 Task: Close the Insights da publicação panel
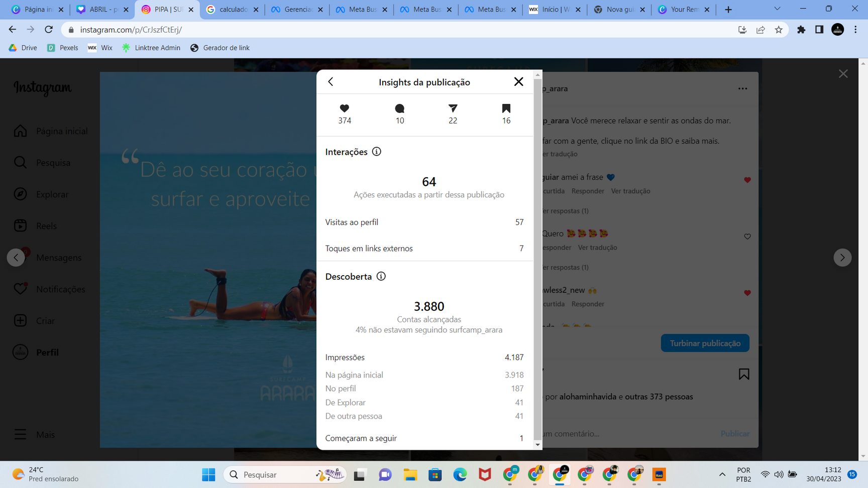point(518,82)
